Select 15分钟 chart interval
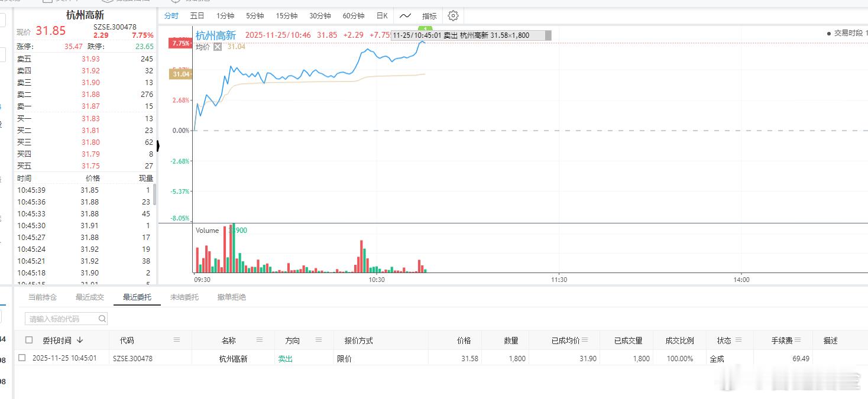 click(x=287, y=16)
